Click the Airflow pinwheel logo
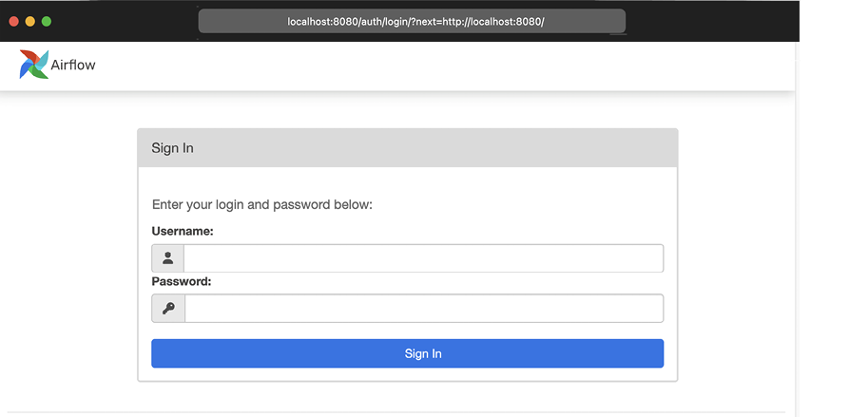This screenshot has height=417, width=868. pyautogui.click(x=33, y=65)
